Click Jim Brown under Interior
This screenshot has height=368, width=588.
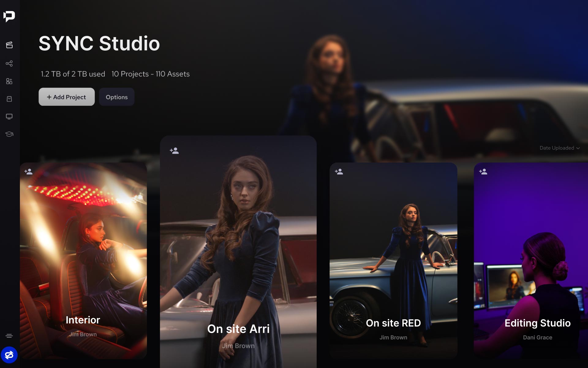click(x=83, y=334)
